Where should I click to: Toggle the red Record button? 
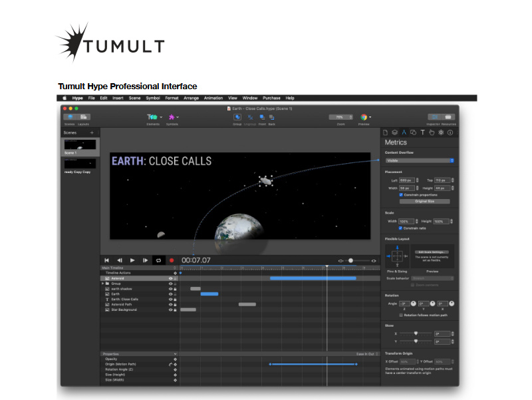coord(172,260)
